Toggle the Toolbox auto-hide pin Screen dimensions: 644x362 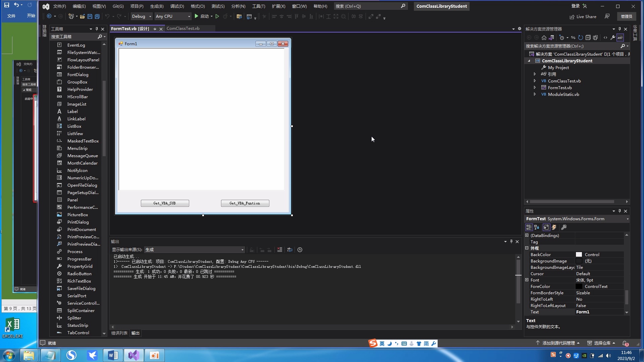[x=97, y=29]
